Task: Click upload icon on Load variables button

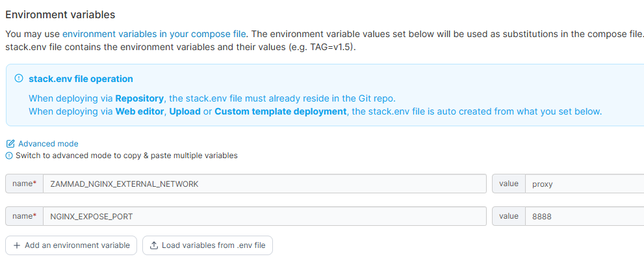Action: [154, 245]
